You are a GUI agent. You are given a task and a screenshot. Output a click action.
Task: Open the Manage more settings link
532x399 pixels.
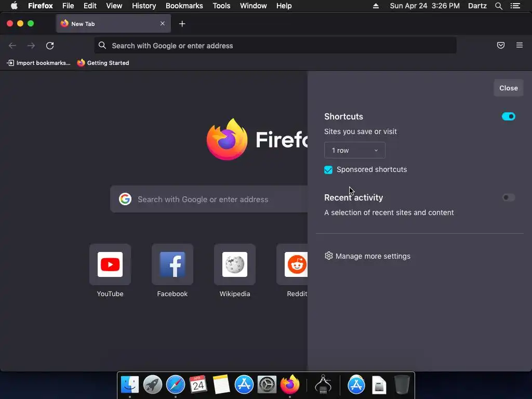[x=373, y=256]
